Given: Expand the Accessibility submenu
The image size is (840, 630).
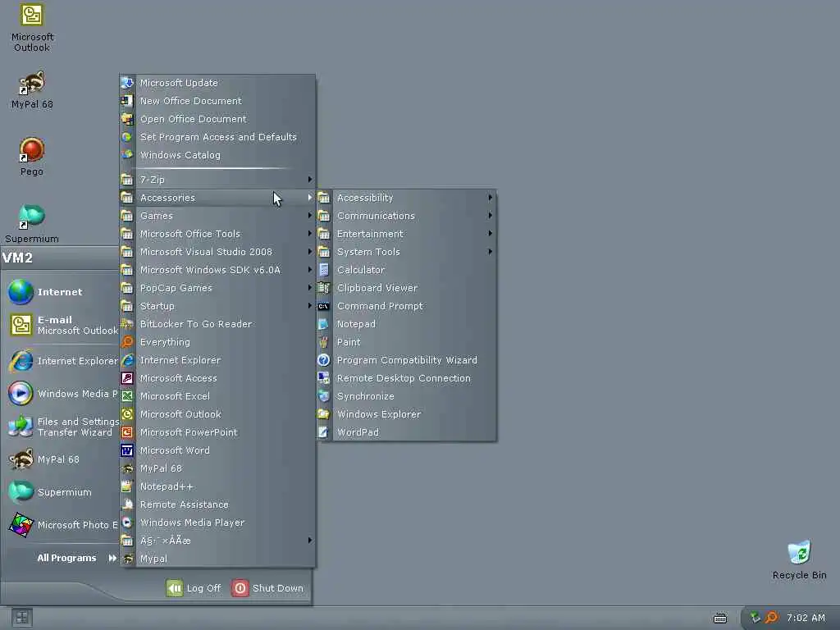Looking at the screenshot, I should [x=407, y=198].
